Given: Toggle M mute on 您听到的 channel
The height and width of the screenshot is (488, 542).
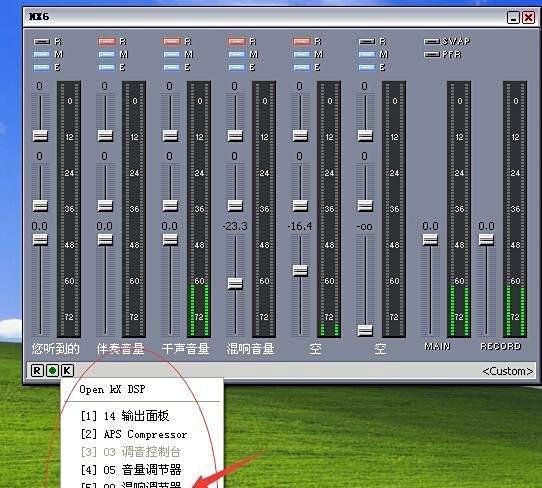Looking at the screenshot, I should [42, 54].
